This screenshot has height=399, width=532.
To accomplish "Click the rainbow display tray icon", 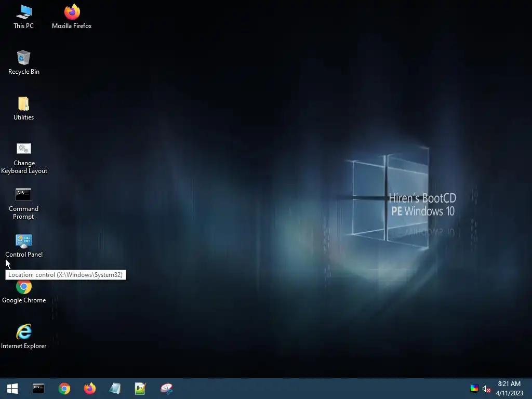I will point(474,389).
